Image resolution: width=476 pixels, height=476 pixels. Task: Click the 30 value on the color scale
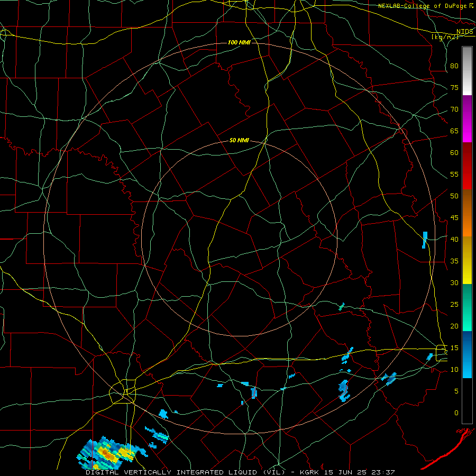[x=454, y=283]
